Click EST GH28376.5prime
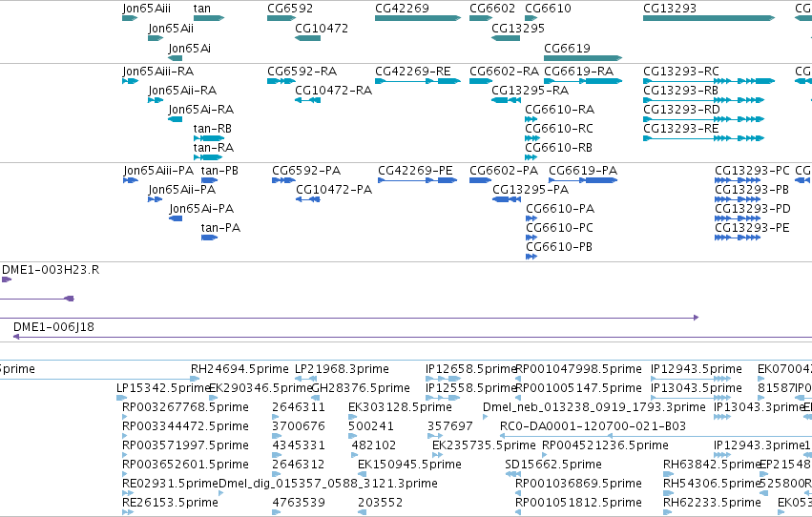Viewport: 812px width, 517px height. point(316,399)
